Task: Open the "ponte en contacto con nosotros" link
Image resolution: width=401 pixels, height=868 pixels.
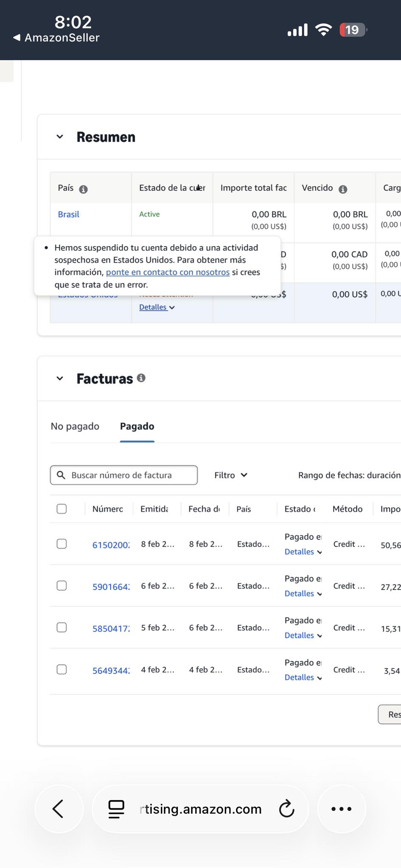Action: point(168,272)
